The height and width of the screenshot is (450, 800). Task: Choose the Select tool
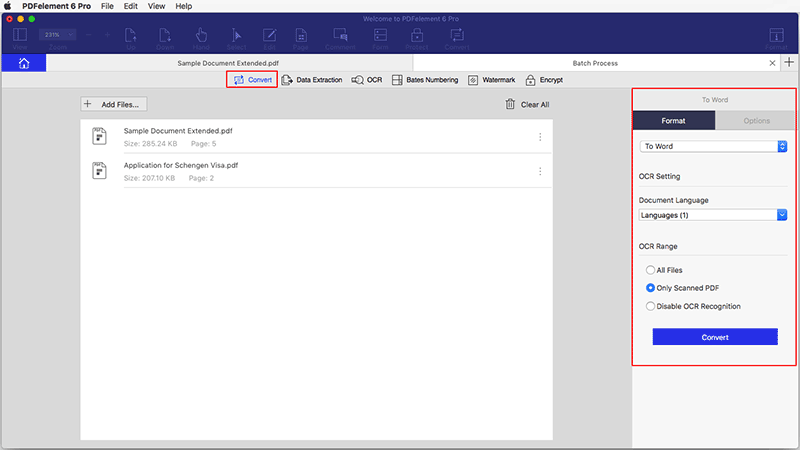click(236, 38)
